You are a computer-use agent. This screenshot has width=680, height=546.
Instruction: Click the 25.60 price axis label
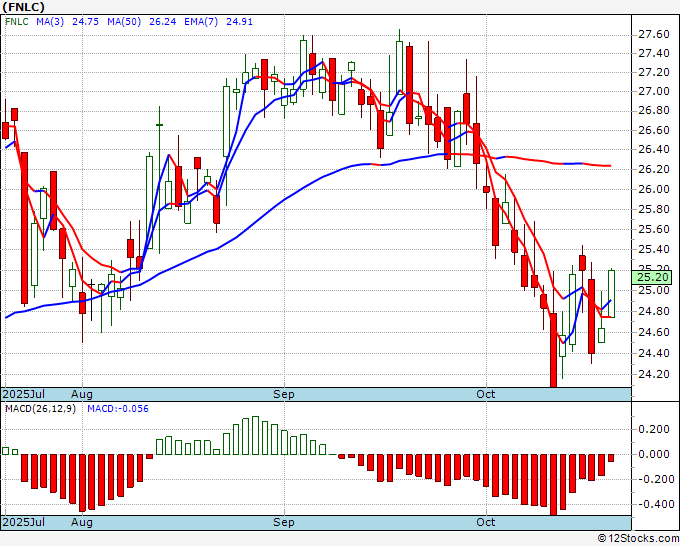coord(654,229)
